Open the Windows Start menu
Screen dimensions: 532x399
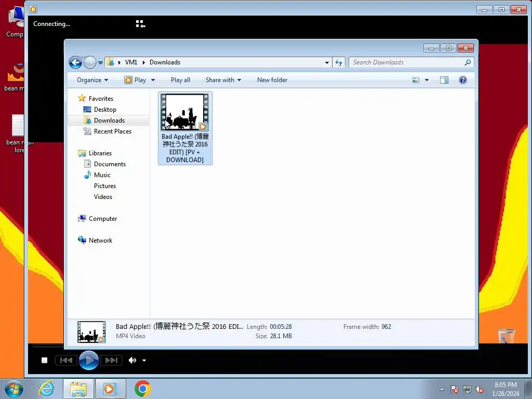14,389
